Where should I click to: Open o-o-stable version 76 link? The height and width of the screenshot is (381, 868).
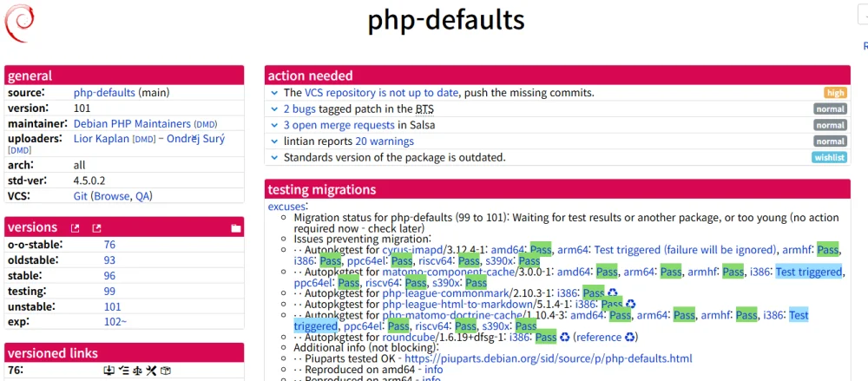109,245
